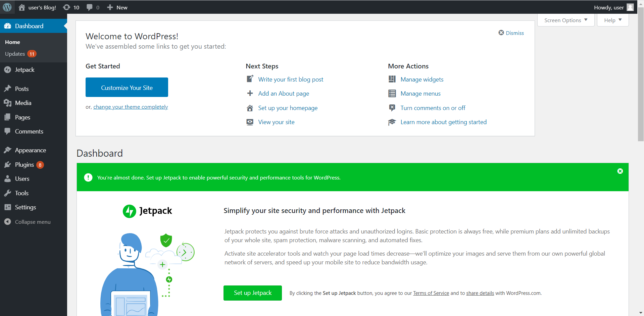Open the Manage menus link
This screenshot has width=644, height=316.
[420, 93]
